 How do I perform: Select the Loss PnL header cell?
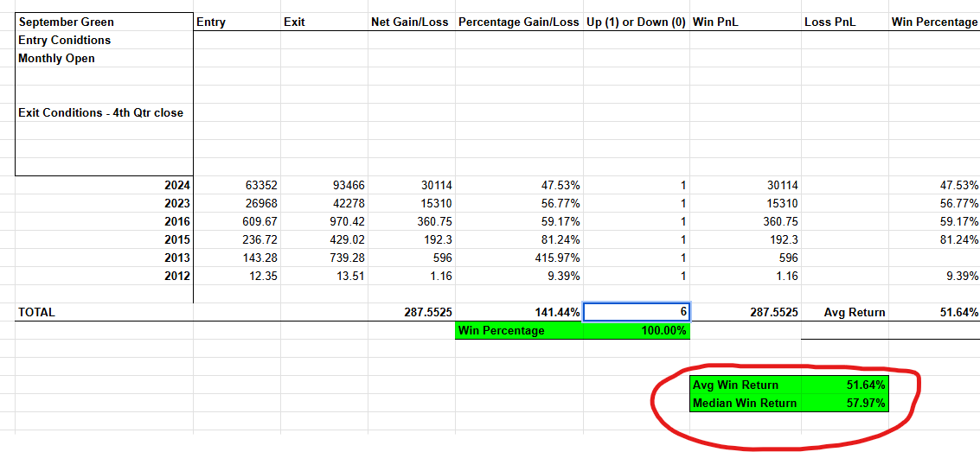click(x=844, y=22)
